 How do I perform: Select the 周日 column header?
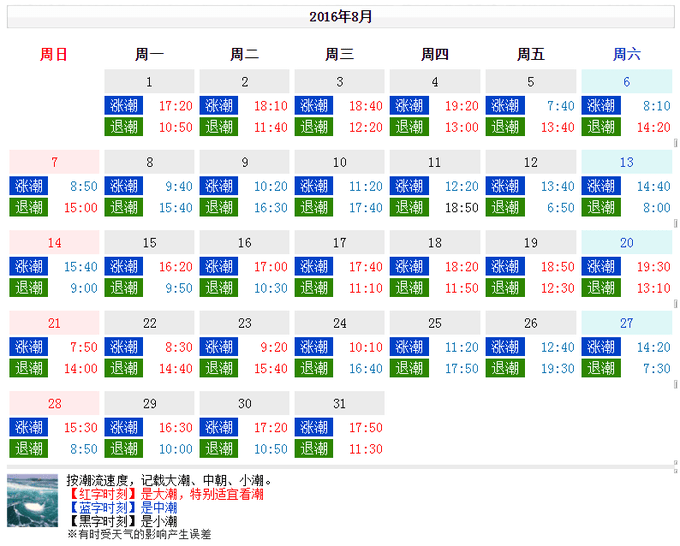54,55
